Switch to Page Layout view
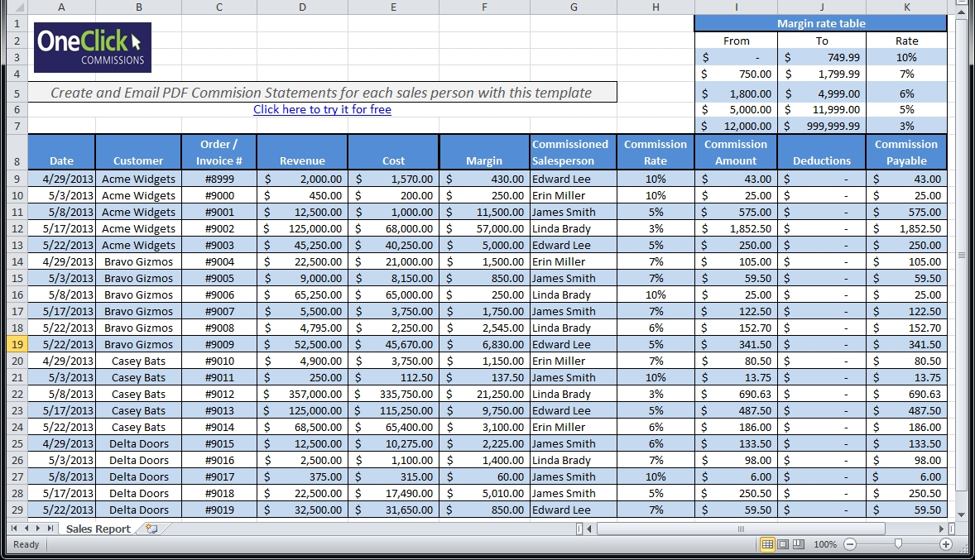Image resolution: width=975 pixels, height=560 pixels. pyautogui.click(x=783, y=544)
